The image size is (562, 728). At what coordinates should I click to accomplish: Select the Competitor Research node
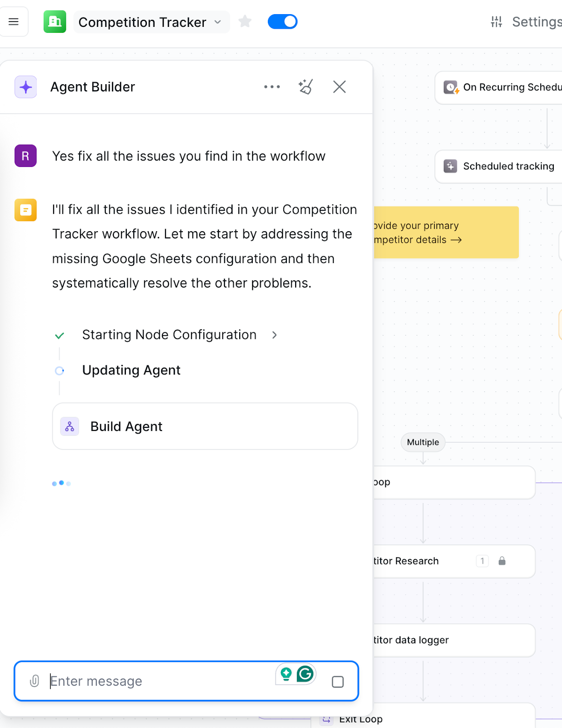[454, 561]
